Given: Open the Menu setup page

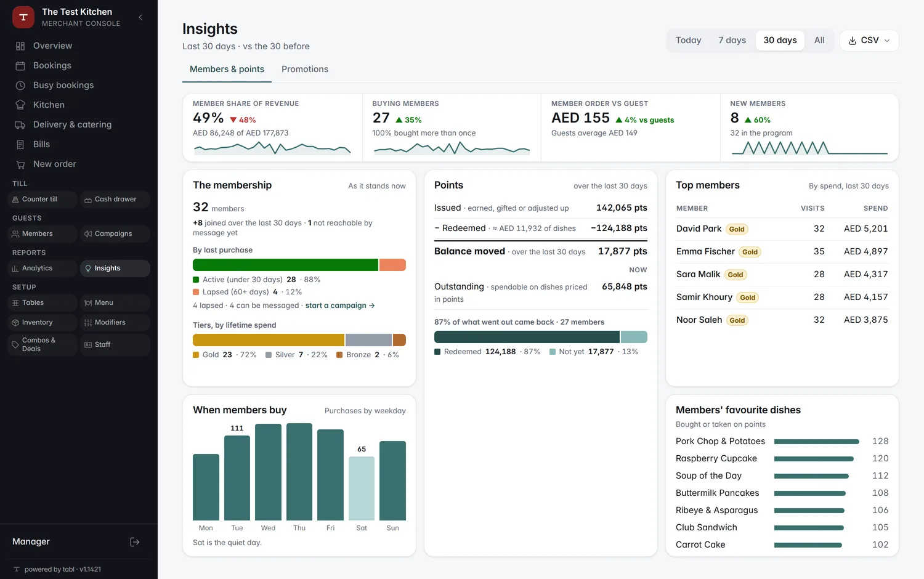Looking at the screenshot, I should [x=115, y=303].
